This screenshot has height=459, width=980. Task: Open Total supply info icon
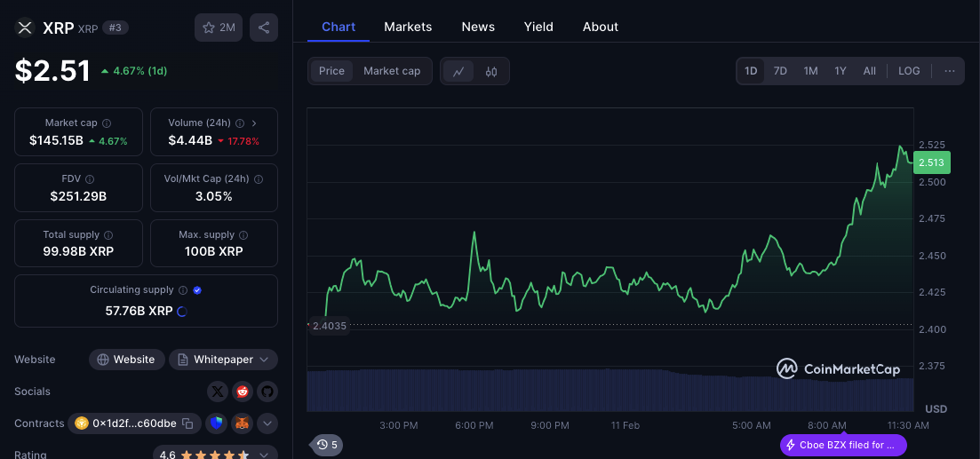(x=108, y=235)
